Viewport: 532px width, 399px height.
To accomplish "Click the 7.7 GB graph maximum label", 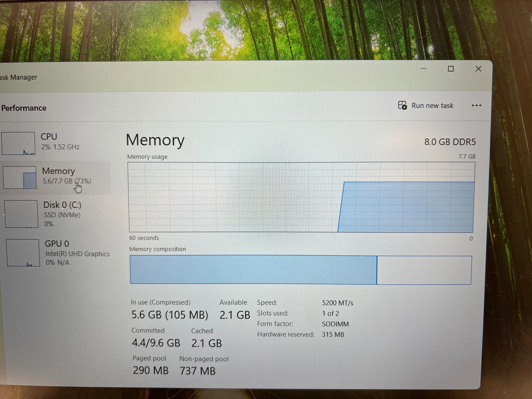I will 467,157.
